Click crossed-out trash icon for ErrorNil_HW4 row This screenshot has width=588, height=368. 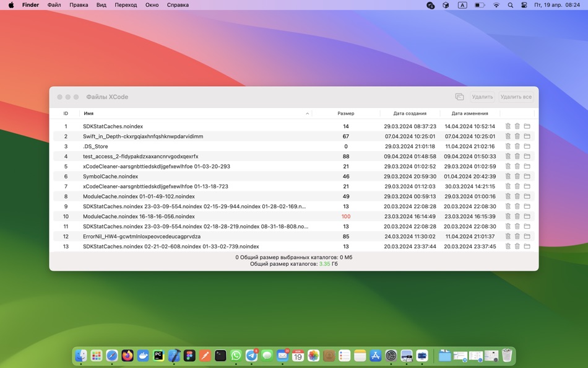click(508, 237)
